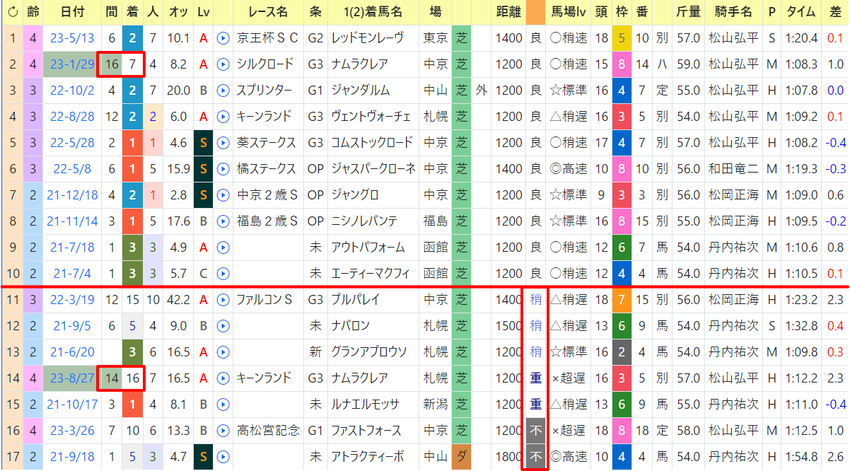Click the 重 track condition in ルナエルモッサ row
The width and height of the screenshot is (850, 471).
(536, 404)
